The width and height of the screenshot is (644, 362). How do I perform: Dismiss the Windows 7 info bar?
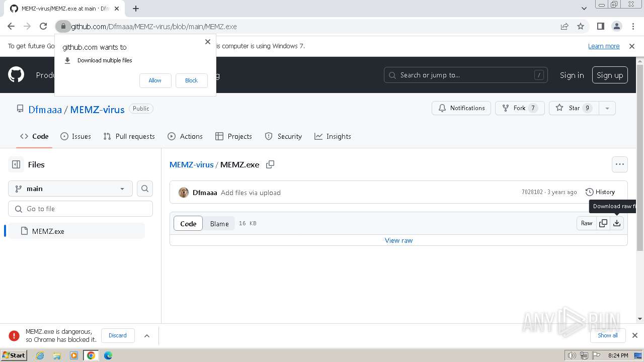632,46
